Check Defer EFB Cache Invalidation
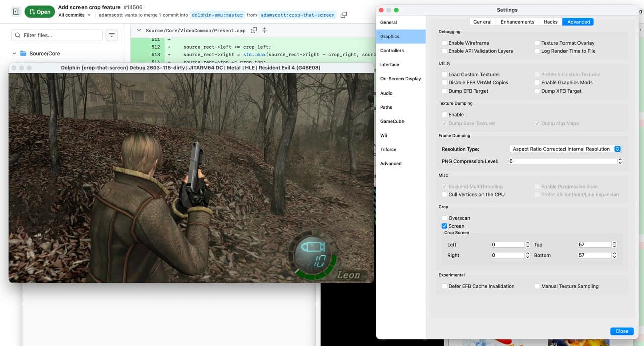 click(x=444, y=286)
